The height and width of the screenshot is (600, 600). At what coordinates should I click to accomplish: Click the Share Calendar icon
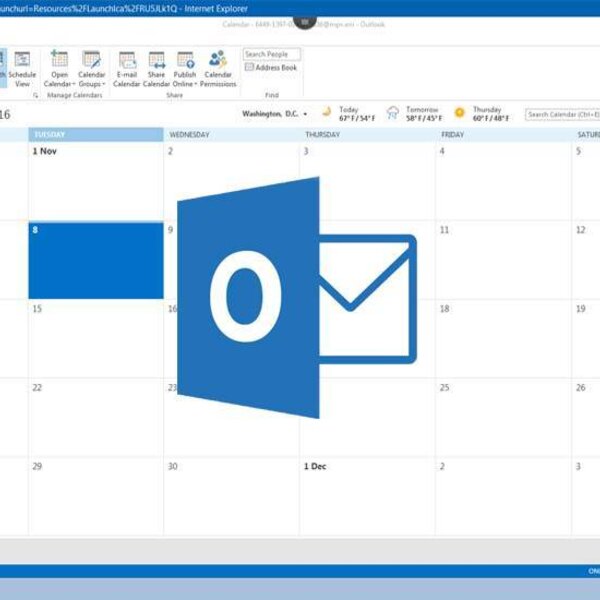(157, 60)
